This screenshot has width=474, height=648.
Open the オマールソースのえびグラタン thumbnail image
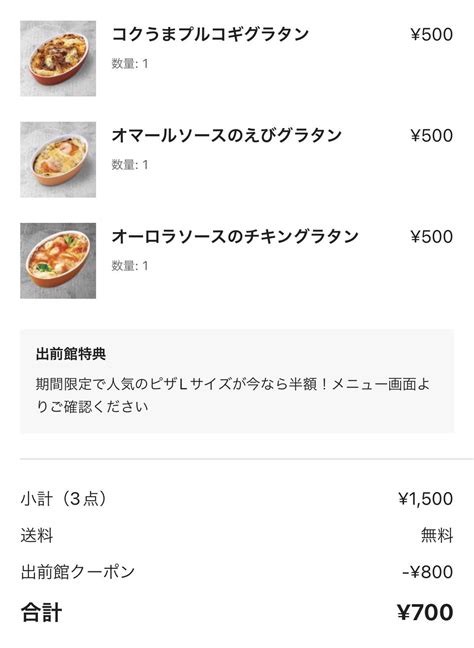(x=58, y=160)
